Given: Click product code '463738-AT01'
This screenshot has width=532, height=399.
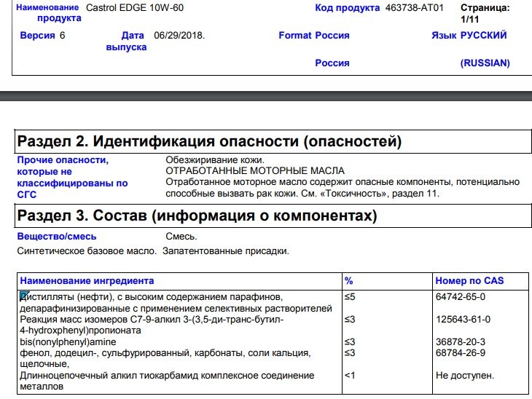Looking at the screenshot, I should point(414,7).
